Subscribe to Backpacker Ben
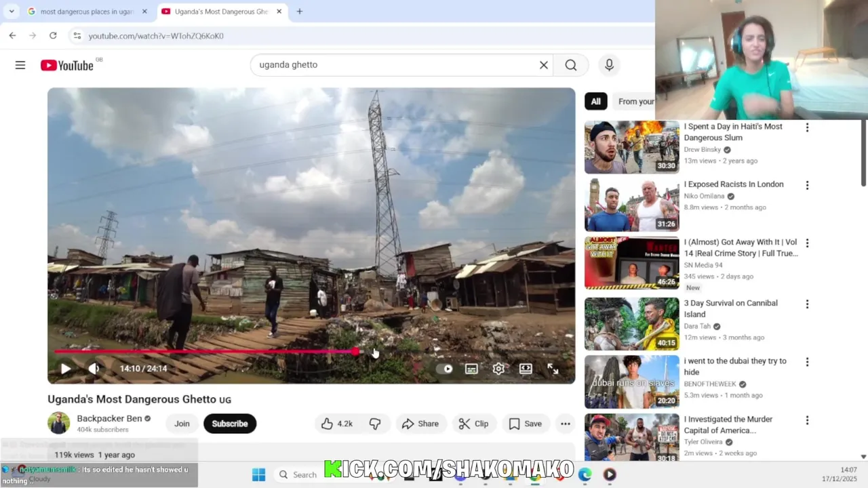 [x=230, y=424]
